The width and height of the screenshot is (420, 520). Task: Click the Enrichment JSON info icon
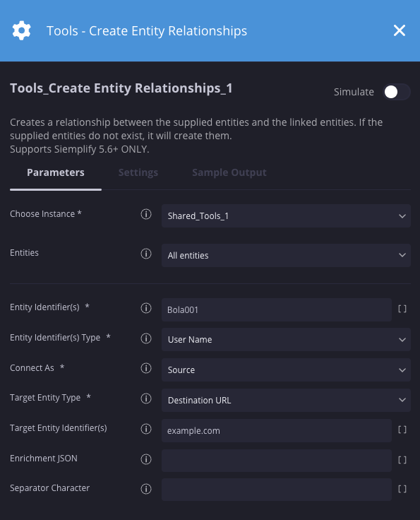click(x=146, y=459)
